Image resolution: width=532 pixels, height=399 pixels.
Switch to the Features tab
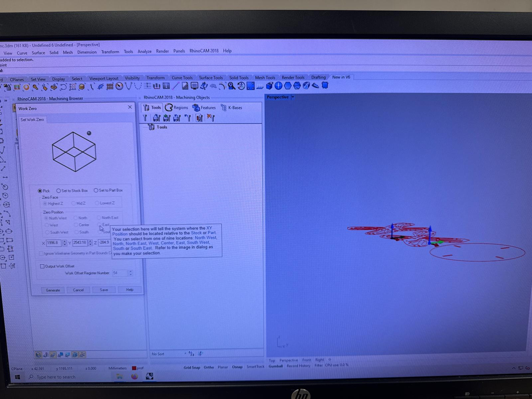point(204,107)
